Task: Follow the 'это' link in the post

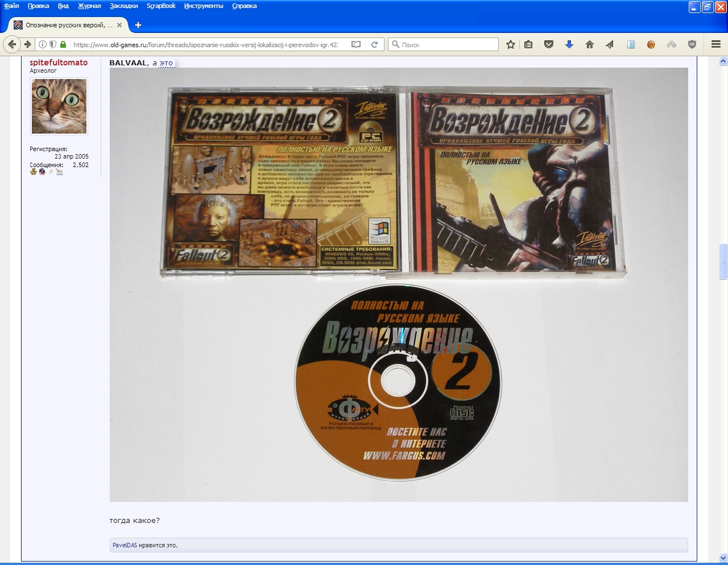Action: click(x=166, y=63)
